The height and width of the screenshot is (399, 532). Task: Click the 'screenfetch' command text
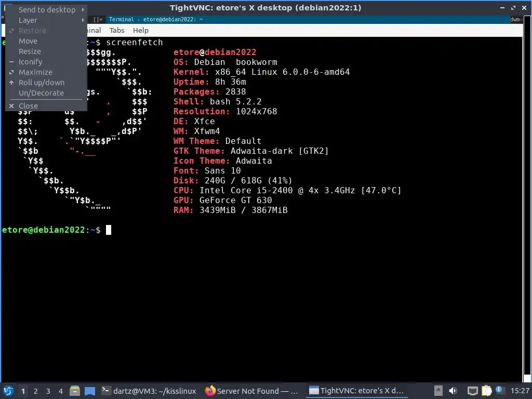pyautogui.click(x=135, y=43)
